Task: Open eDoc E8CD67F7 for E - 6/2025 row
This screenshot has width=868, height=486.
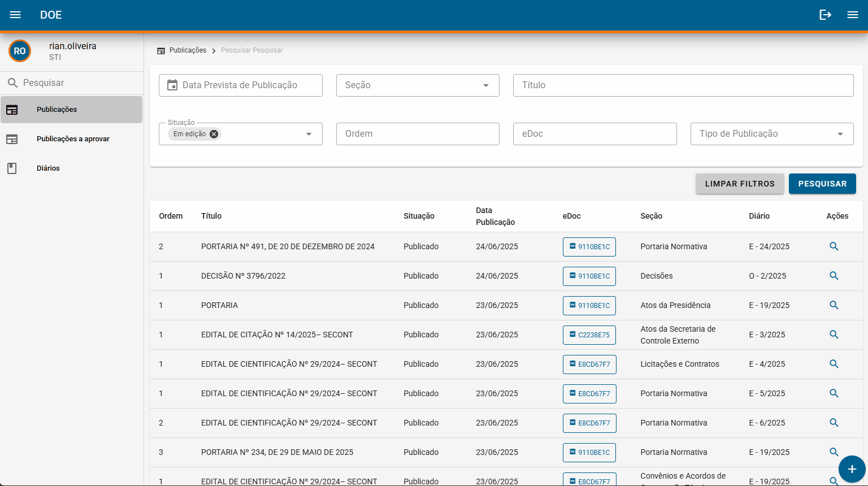Action: tap(589, 423)
